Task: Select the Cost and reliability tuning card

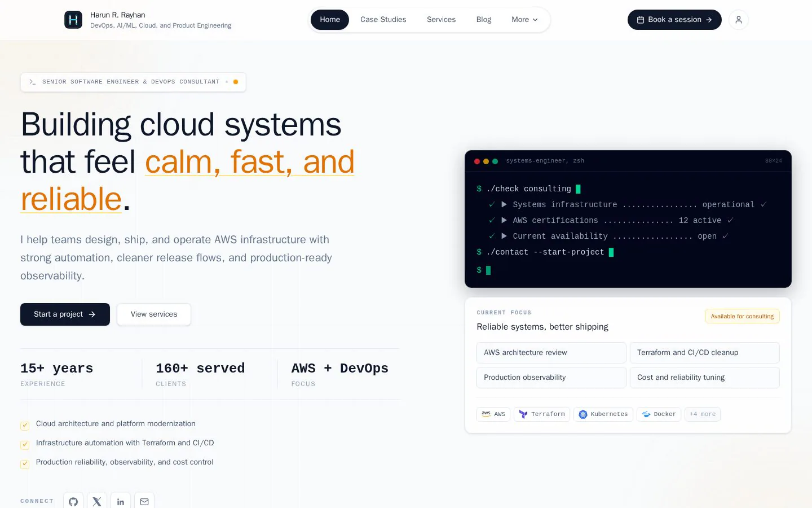Action: pos(705,378)
